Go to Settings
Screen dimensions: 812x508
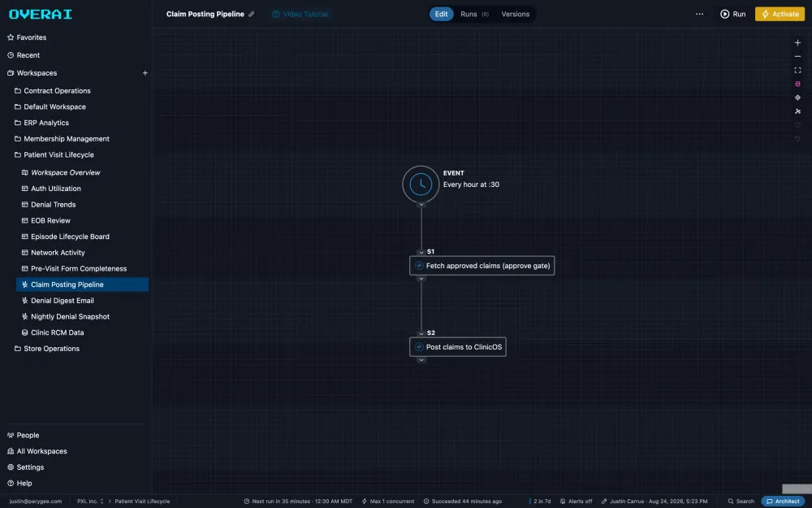(x=25, y=467)
